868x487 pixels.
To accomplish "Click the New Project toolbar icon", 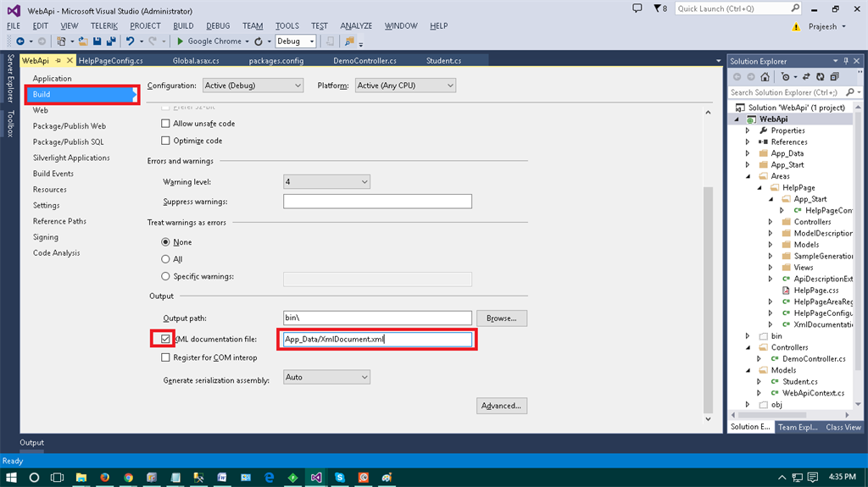I will tap(61, 42).
